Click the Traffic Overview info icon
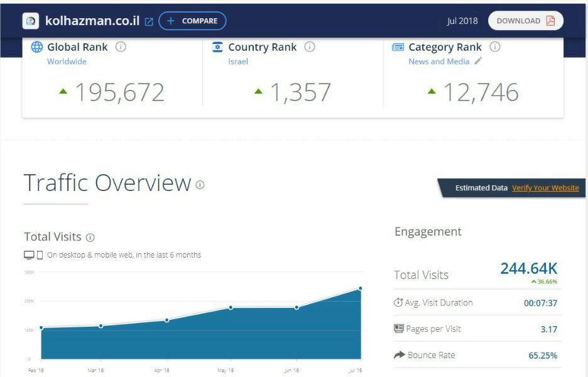 tap(200, 185)
